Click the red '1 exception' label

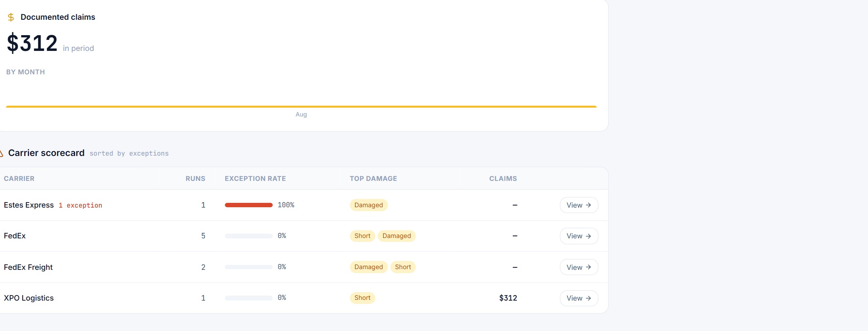[x=80, y=205]
